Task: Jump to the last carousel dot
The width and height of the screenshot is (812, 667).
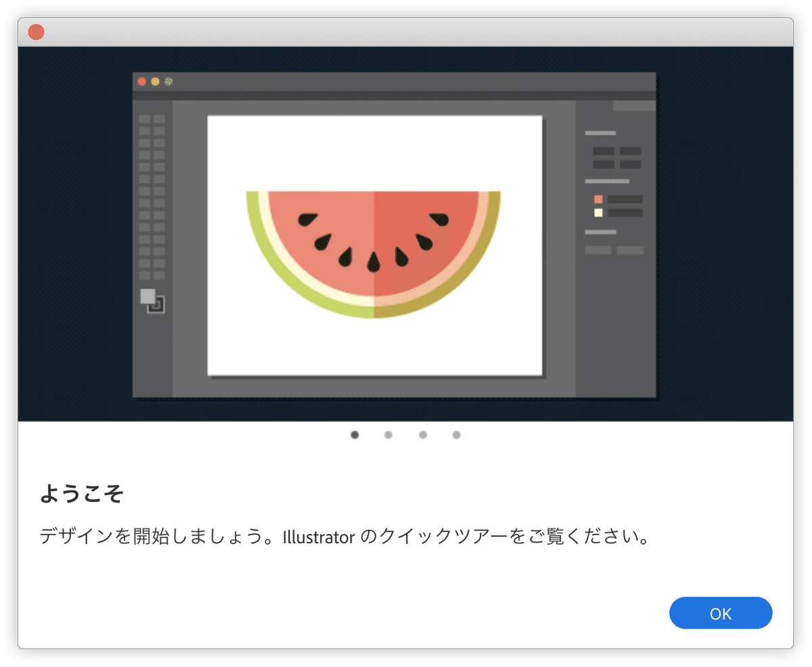Action: click(x=457, y=435)
